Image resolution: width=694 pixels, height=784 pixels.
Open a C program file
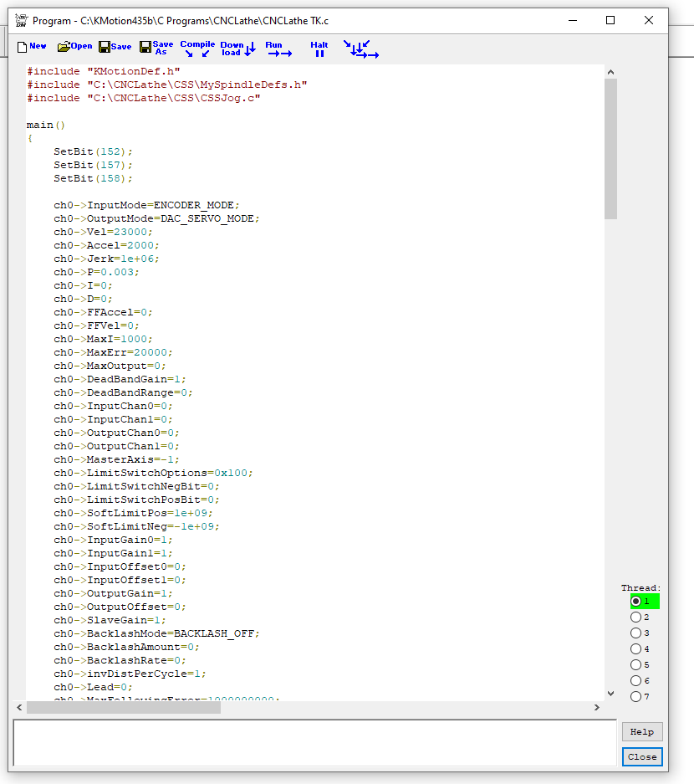pos(74,47)
